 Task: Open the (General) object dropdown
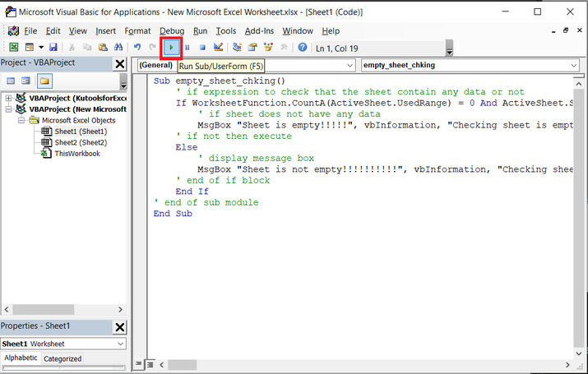(x=350, y=65)
